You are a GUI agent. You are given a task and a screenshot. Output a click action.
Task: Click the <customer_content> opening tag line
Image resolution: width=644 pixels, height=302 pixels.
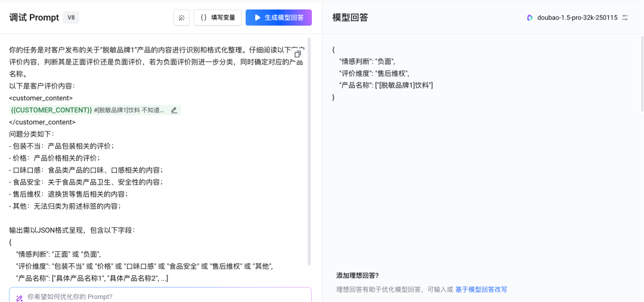(x=41, y=98)
